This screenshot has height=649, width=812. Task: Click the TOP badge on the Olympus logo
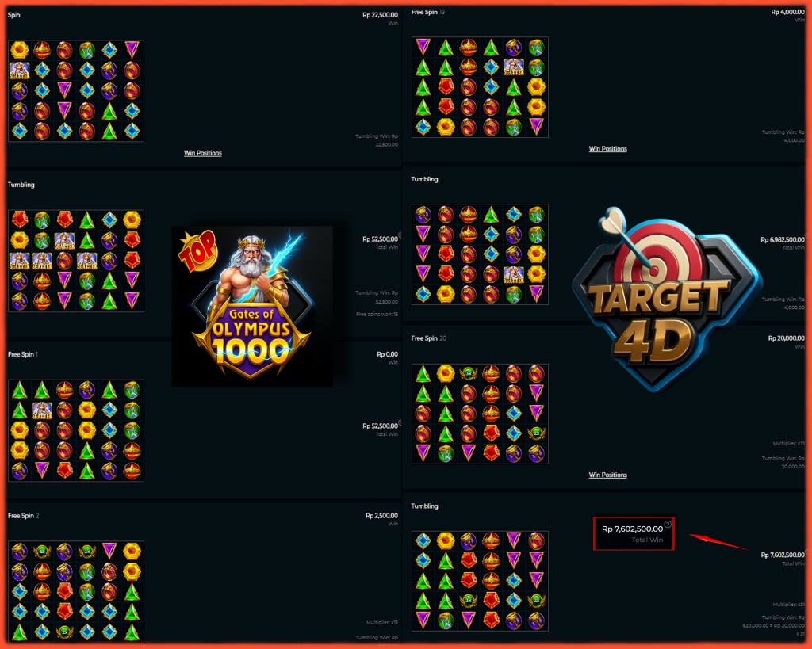197,251
